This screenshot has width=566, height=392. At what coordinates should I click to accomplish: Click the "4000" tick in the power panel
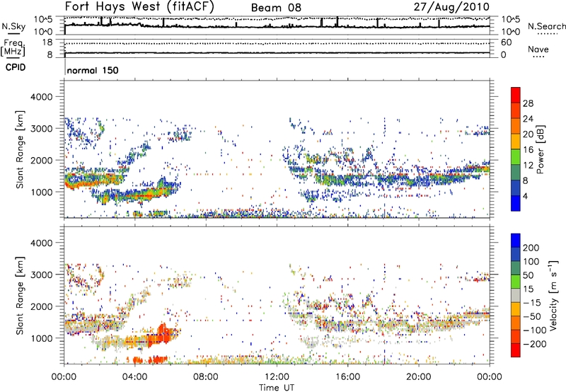pos(42,97)
